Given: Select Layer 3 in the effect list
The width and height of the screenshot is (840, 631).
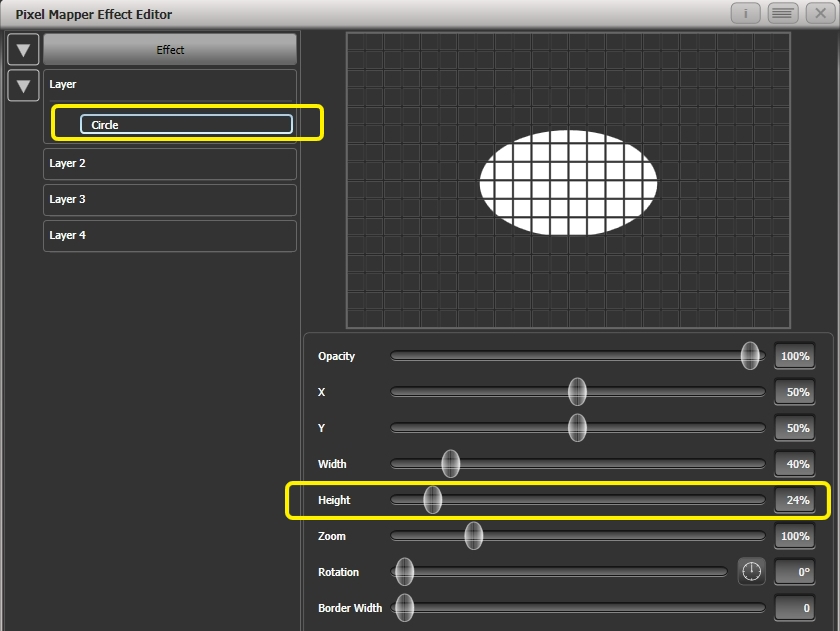Looking at the screenshot, I should 168,199.
